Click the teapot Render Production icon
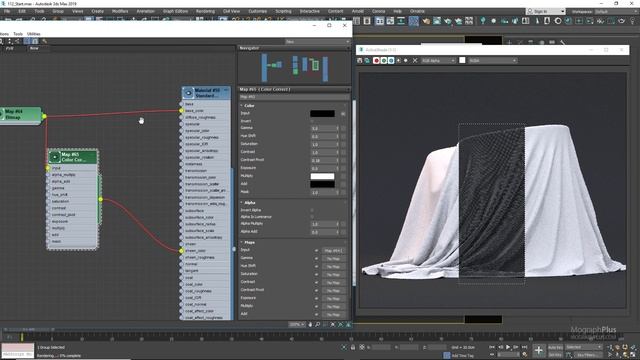This screenshot has height=360, width=640. (447, 21)
